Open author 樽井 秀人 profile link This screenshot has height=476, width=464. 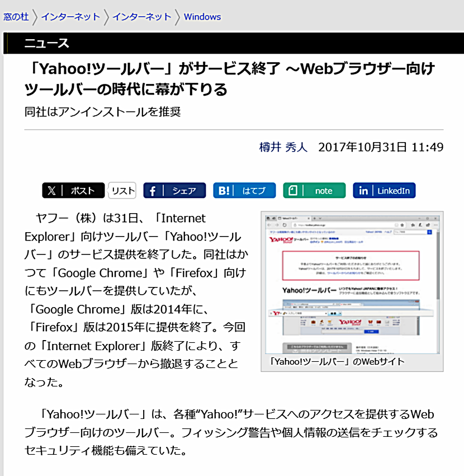[x=283, y=147]
